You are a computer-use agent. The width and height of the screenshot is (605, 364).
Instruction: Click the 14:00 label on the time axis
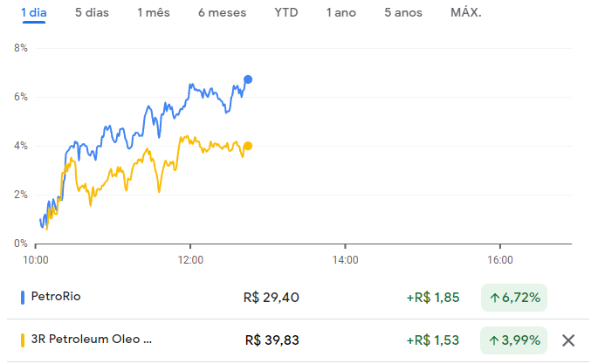click(345, 259)
